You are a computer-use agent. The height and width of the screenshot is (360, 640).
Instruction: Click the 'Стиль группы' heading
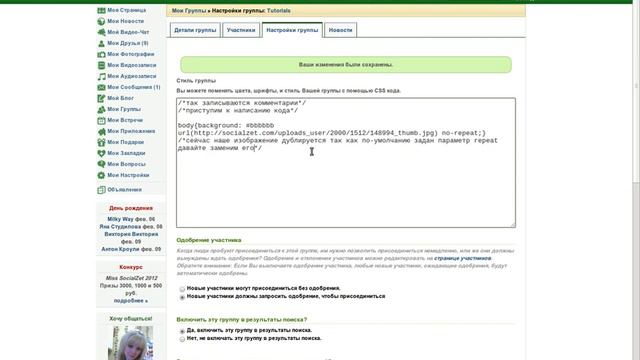tap(196, 81)
